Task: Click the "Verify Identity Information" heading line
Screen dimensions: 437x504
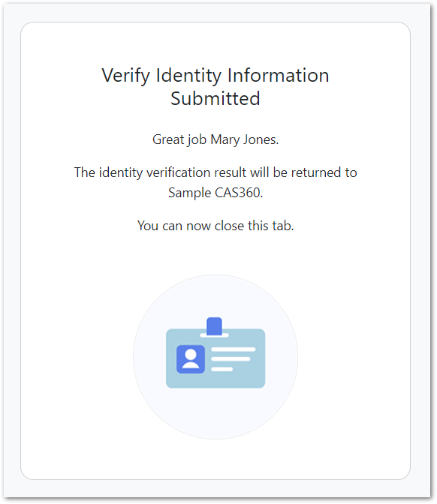Action: pos(215,76)
